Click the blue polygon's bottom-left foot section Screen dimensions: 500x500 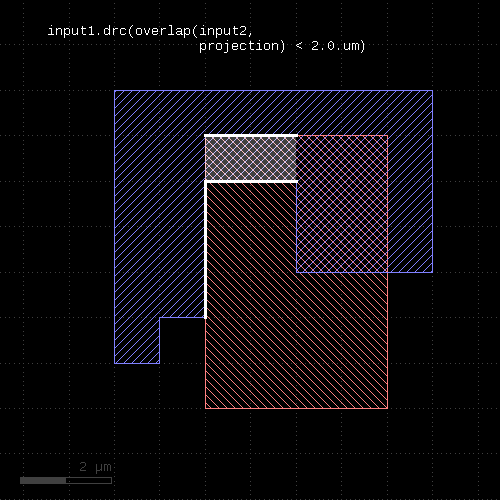coord(137,340)
